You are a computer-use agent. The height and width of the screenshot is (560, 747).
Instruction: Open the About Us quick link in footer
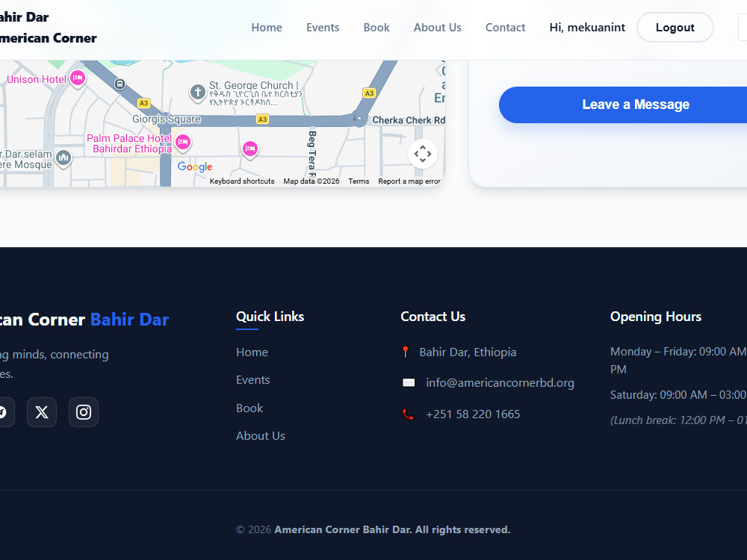click(x=261, y=436)
